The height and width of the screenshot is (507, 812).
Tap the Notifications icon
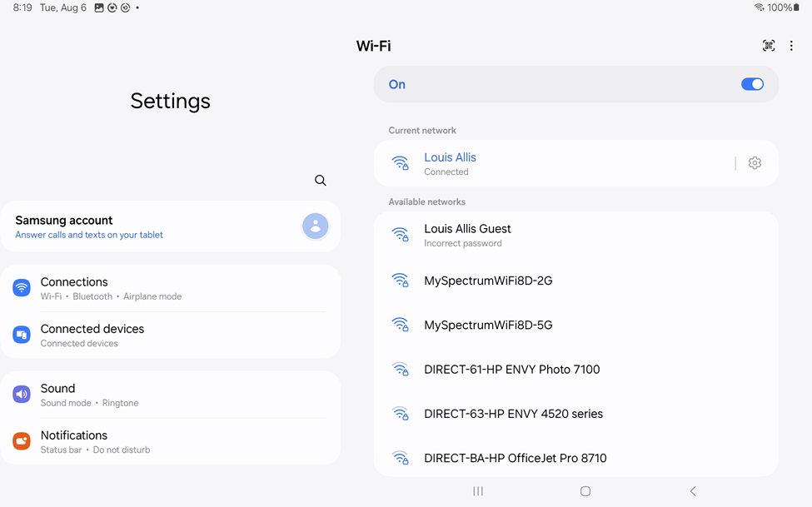point(22,441)
